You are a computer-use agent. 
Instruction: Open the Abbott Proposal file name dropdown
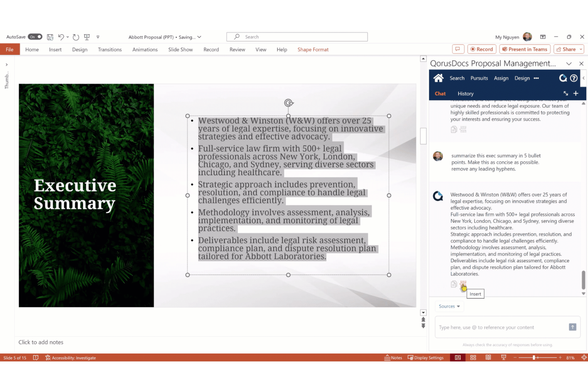pyautogui.click(x=199, y=37)
